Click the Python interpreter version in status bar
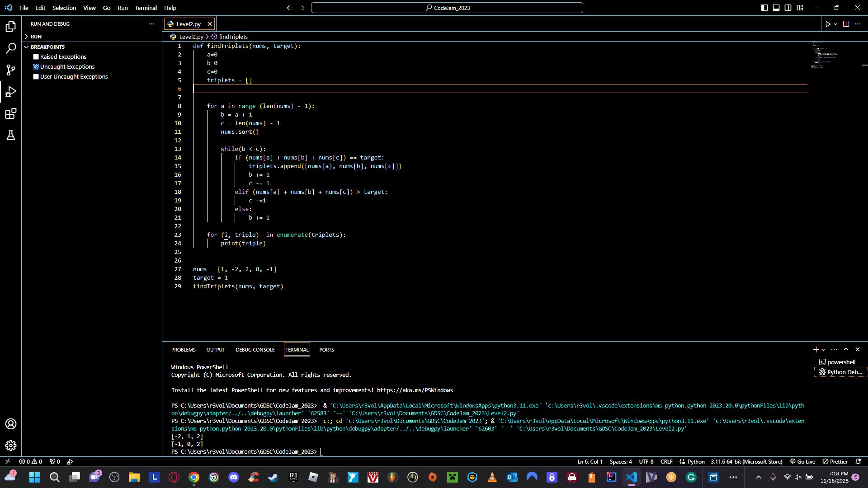Screen dimensions: 868x488 click(746, 461)
